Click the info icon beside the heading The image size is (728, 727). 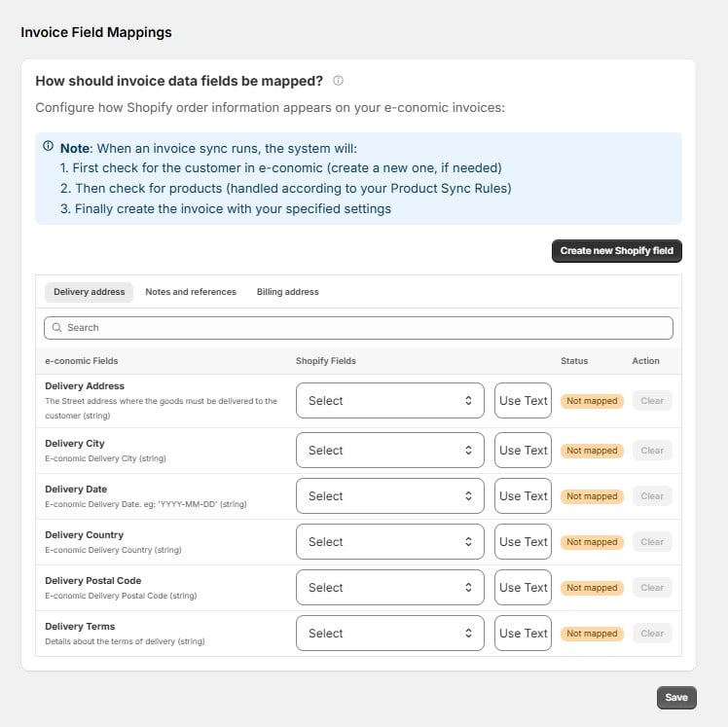(x=338, y=81)
